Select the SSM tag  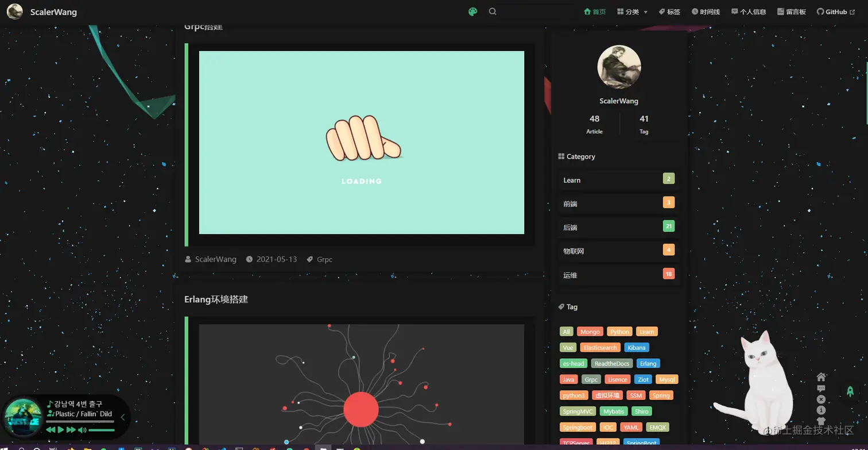point(635,395)
